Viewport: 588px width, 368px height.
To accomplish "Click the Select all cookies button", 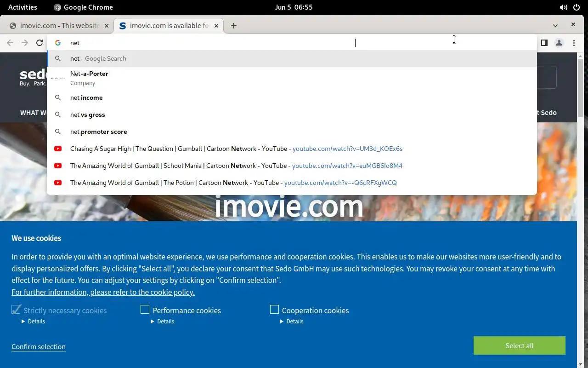I will 520,345.
